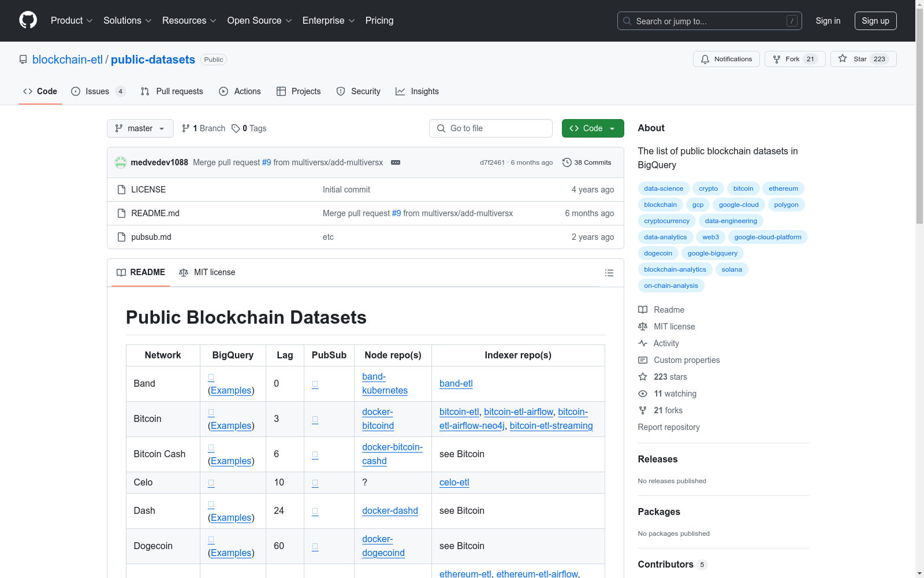Open the Pricing page
This screenshot has height=578, width=924.
coord(379,21)
